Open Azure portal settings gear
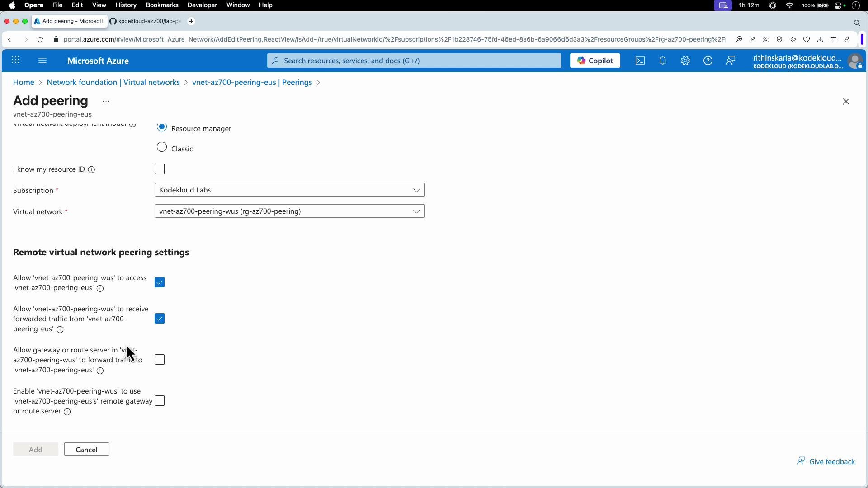The width and height of the screenshot is (868, 488). [x=685, y=61]
